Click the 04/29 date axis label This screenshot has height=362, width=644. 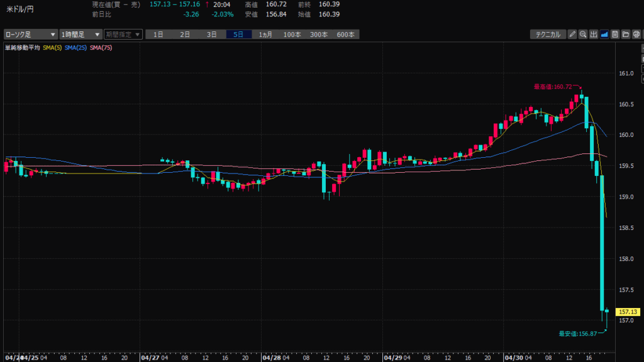point(392,358)
